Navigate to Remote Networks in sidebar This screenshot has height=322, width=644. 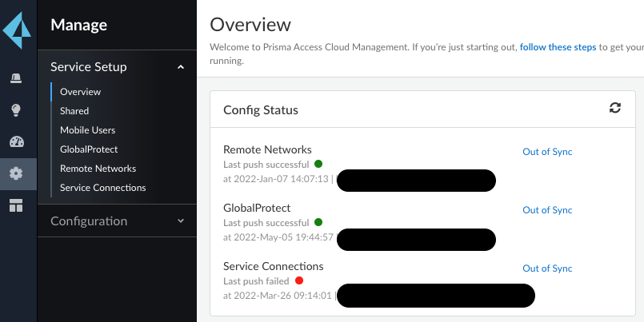pos(98,169)
